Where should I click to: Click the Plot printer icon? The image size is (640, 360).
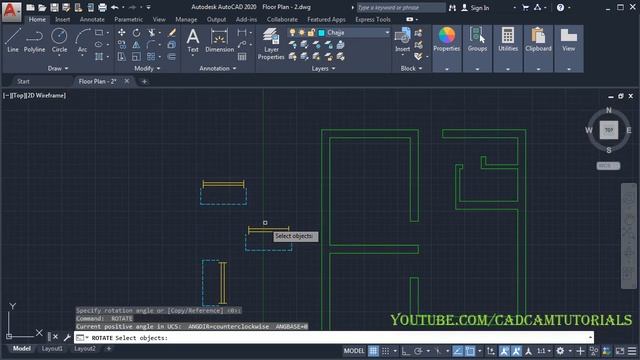pos(102,7)
